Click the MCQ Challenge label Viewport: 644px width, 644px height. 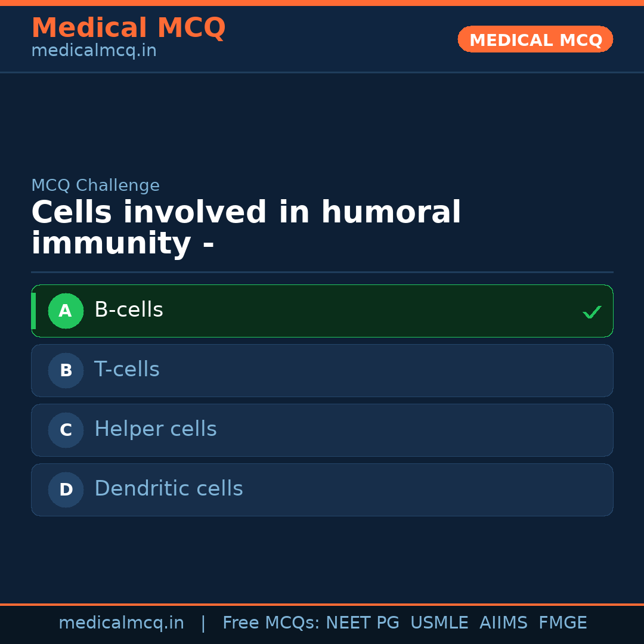[95, 185]
